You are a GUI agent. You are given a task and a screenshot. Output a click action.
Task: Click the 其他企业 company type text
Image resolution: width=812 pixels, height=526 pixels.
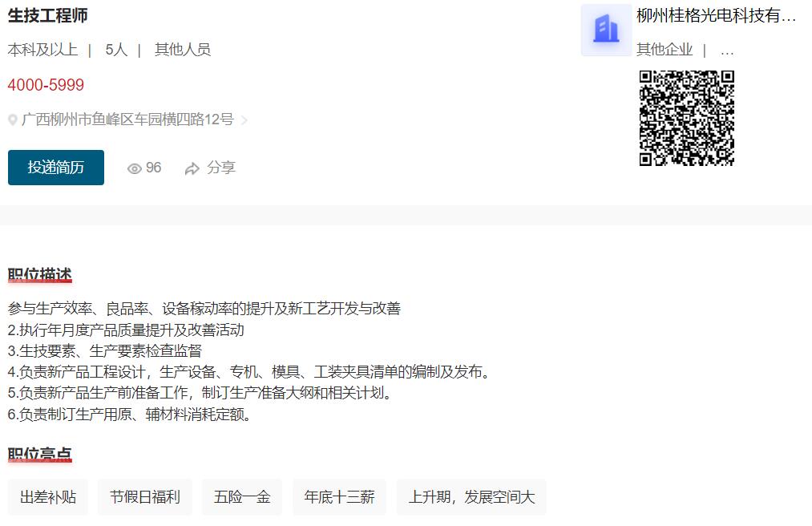(x=665, y=50)
